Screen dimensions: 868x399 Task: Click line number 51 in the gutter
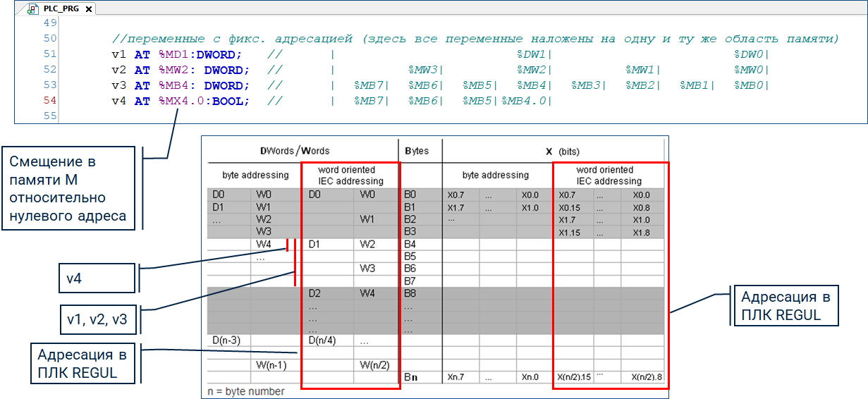(x=49, y=54)
